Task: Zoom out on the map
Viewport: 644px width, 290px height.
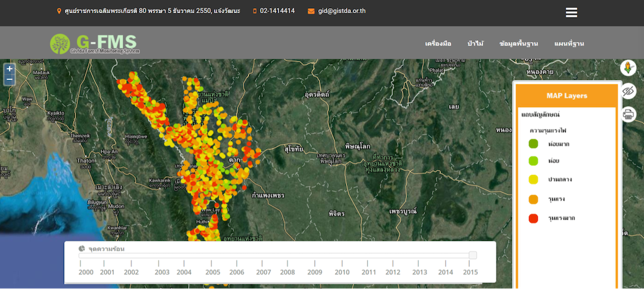Action: pos(9,81)
